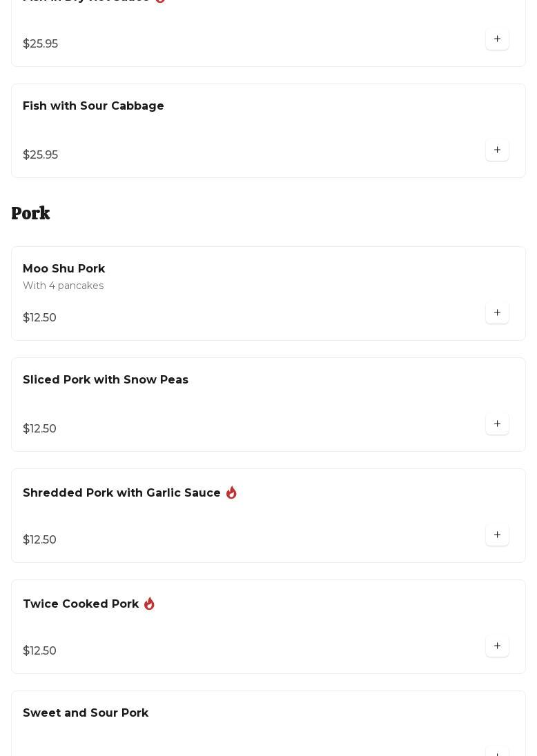Click plus icon for Sliced Pork with Snow Peas
Image resolution: width=537 pixels, height=756 pixels.
tap(497, 424)
